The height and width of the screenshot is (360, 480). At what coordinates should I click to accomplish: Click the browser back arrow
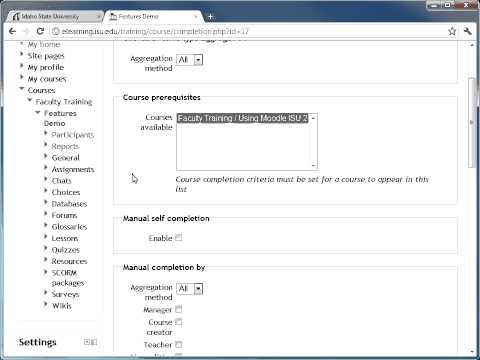13,31
